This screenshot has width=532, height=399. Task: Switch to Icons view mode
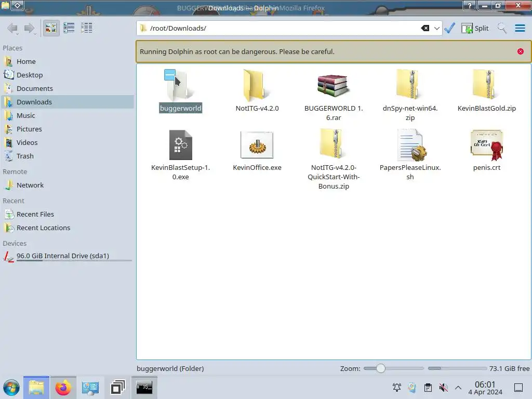[x=51, y=28]
